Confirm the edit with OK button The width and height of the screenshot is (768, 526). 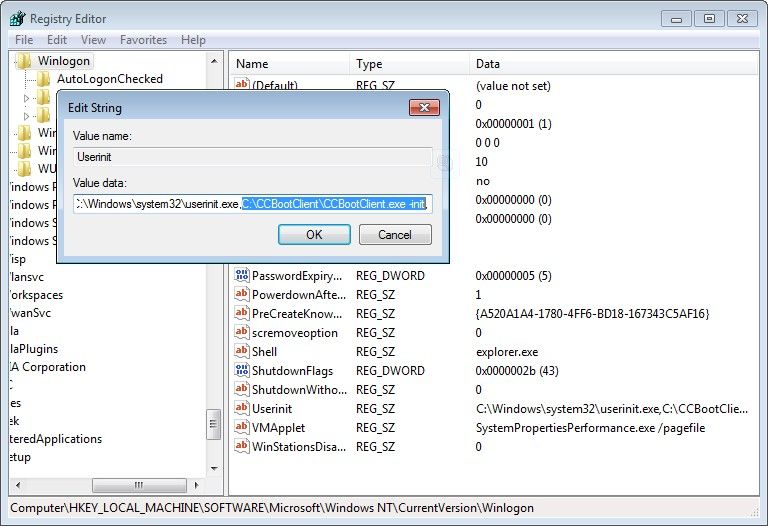pos(313,234)
